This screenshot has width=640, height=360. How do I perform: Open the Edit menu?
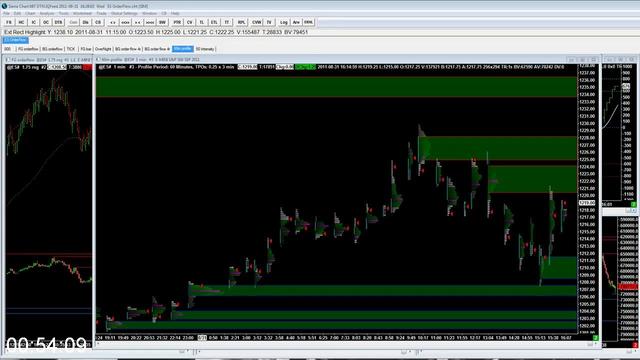18,13
